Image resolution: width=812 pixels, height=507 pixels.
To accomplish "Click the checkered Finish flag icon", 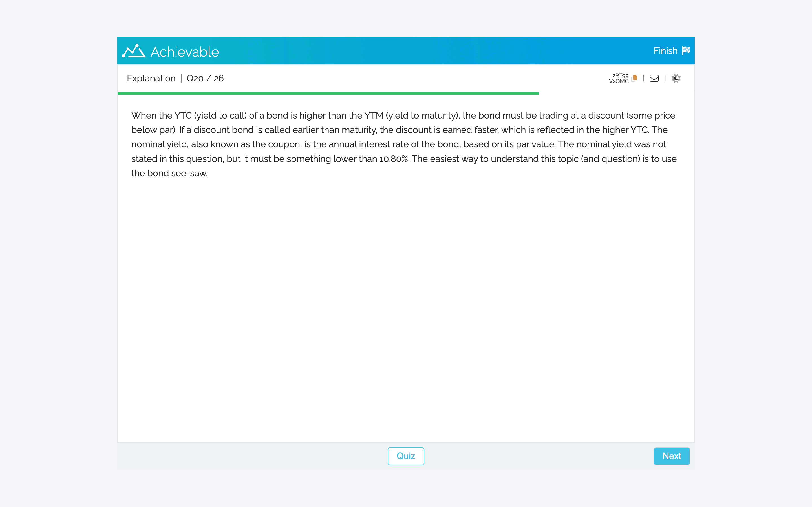I will [x=686, y=51].
